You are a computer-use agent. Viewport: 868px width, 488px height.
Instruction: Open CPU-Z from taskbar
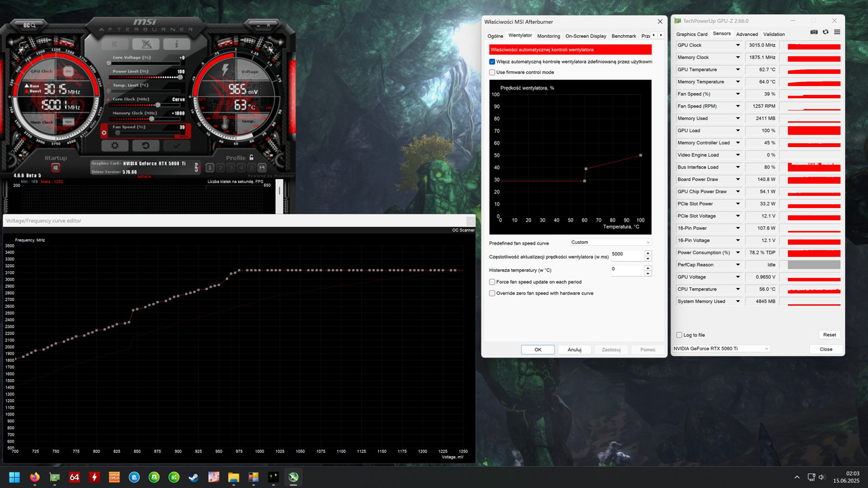pyautogui.click(x=115, y=477)
